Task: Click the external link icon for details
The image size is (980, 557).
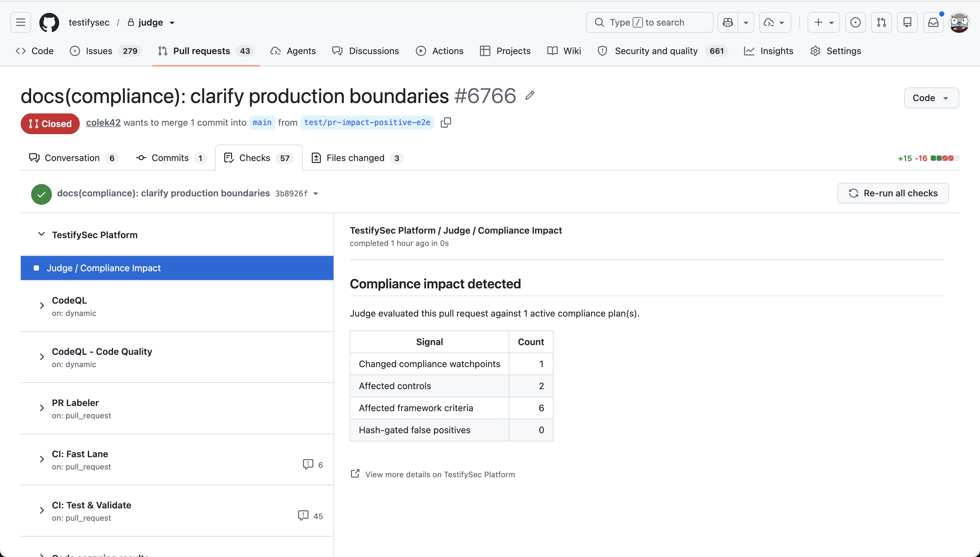Action: pyautogui.click(x=355, y=474)
